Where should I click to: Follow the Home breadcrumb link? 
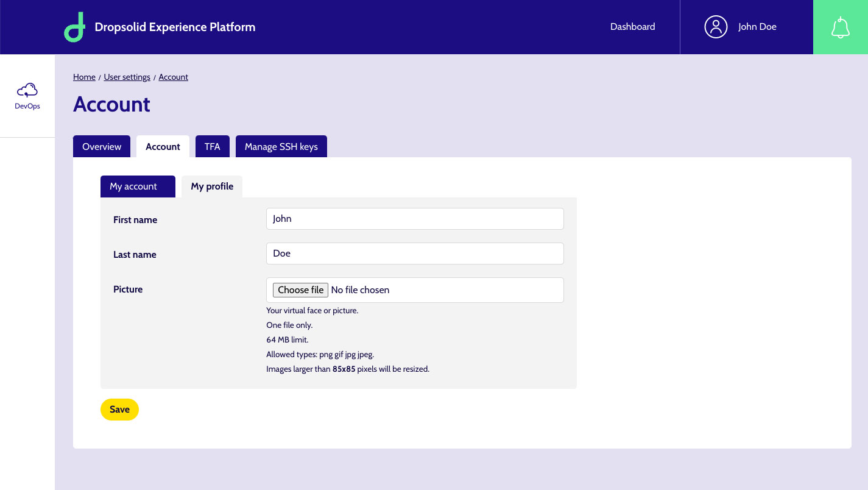(x=84, y=77)
